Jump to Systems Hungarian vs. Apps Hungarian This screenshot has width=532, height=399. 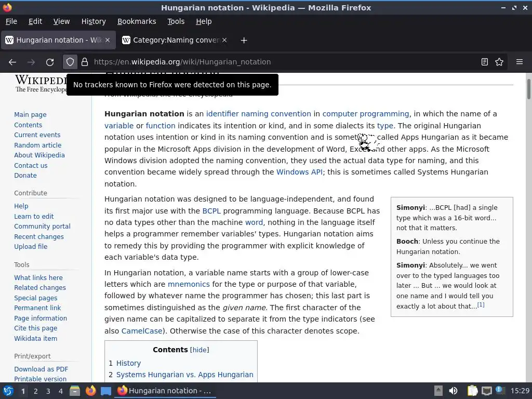pyautogui.click(x=184, y=375)
